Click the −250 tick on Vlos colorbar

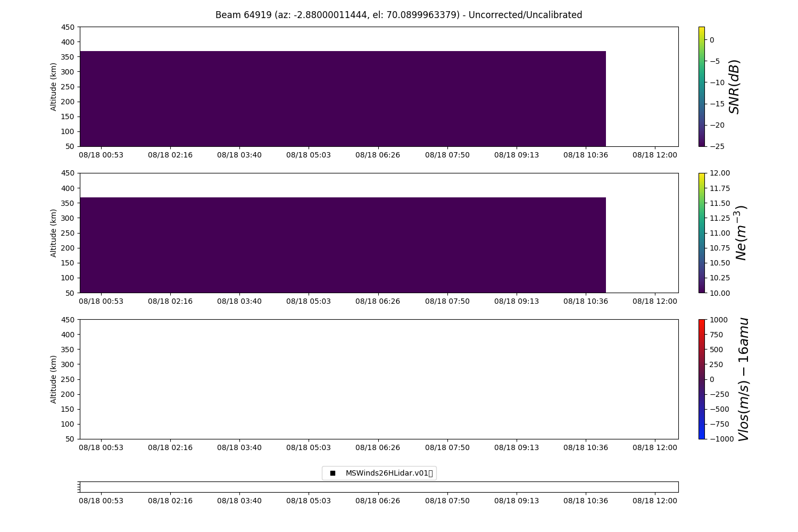pos(719,394)
